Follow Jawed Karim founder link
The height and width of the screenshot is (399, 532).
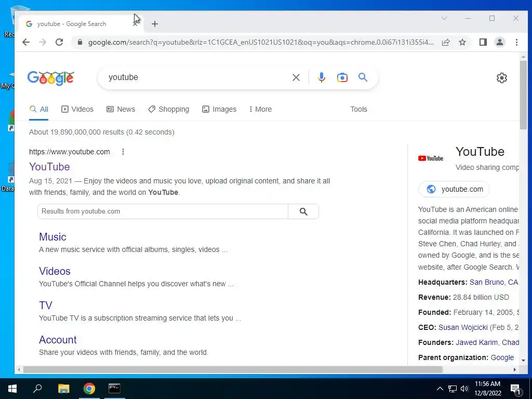(477, 342)
